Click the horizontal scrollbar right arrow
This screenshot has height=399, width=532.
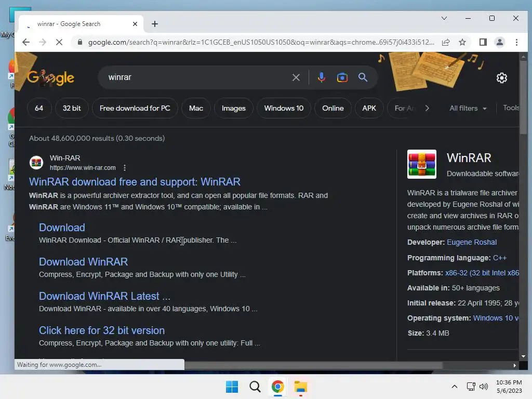click(x=515, y=365)
